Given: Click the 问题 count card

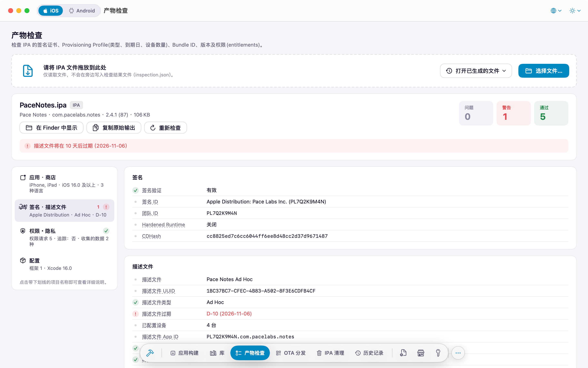Looking at the screenshot, I should pyautogui.click(x=476, y=113).
